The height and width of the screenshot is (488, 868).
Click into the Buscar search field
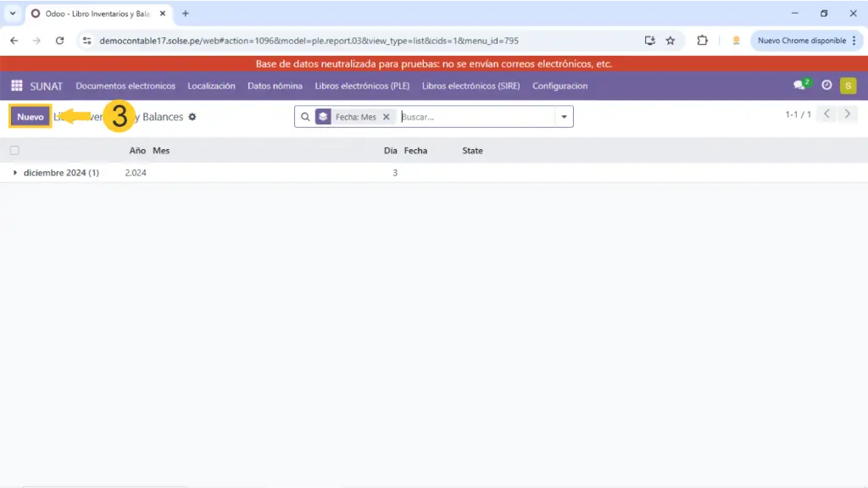[475, 117]
